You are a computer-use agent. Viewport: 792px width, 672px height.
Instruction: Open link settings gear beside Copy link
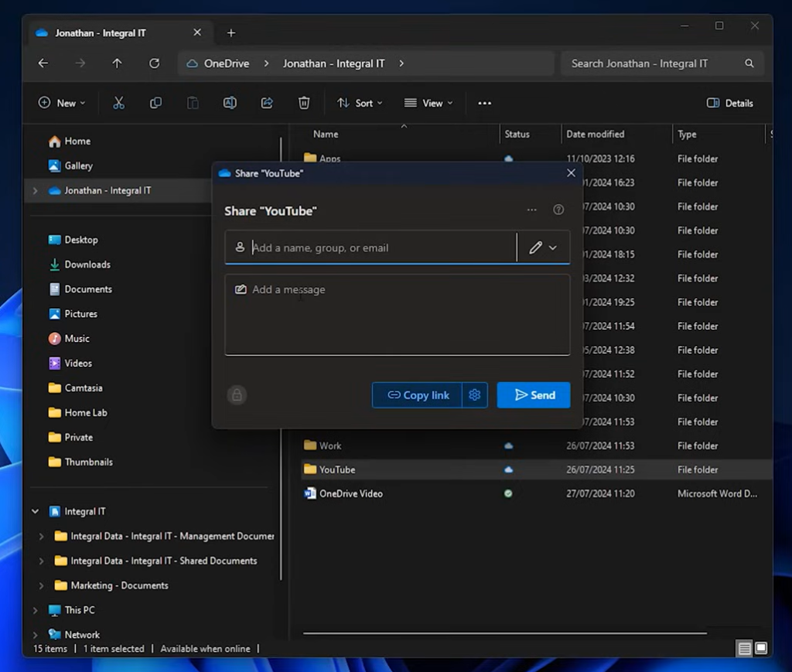474,395
